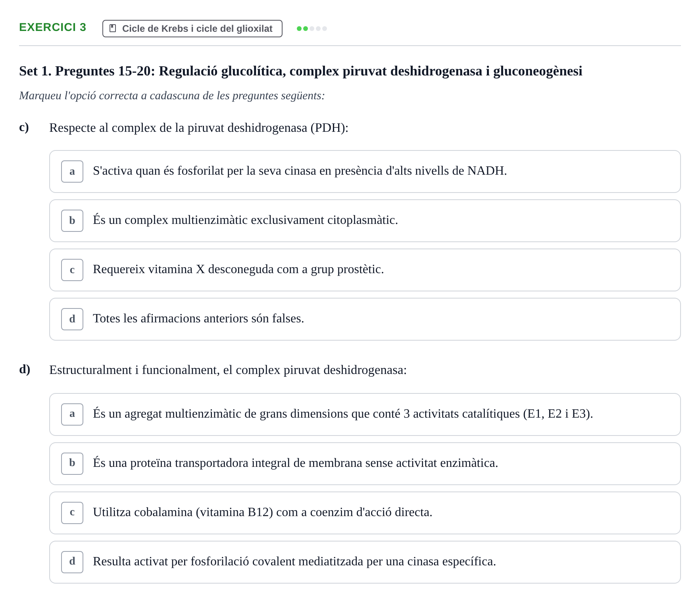Click the 'c)' question label
The height and width of the screenshot is (609, 700).
click(x=24, y=127)
